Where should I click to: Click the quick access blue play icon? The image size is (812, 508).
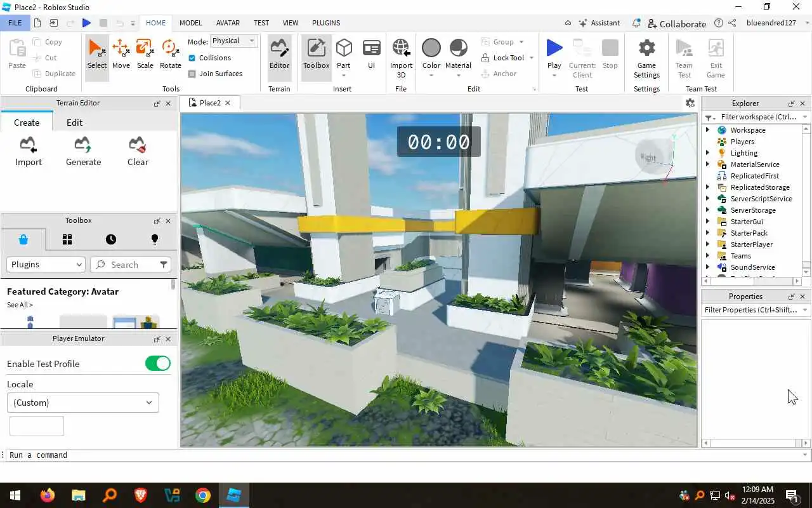86,23
